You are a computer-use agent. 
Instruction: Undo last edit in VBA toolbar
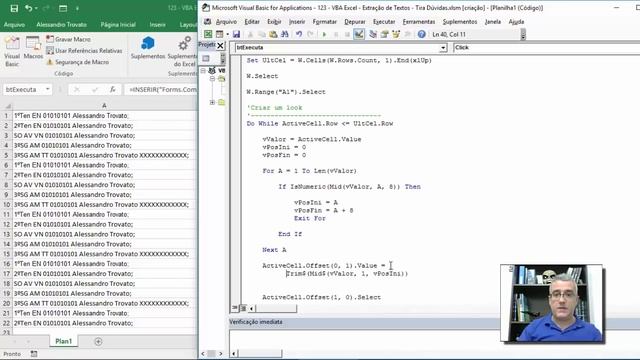point(299,34)
